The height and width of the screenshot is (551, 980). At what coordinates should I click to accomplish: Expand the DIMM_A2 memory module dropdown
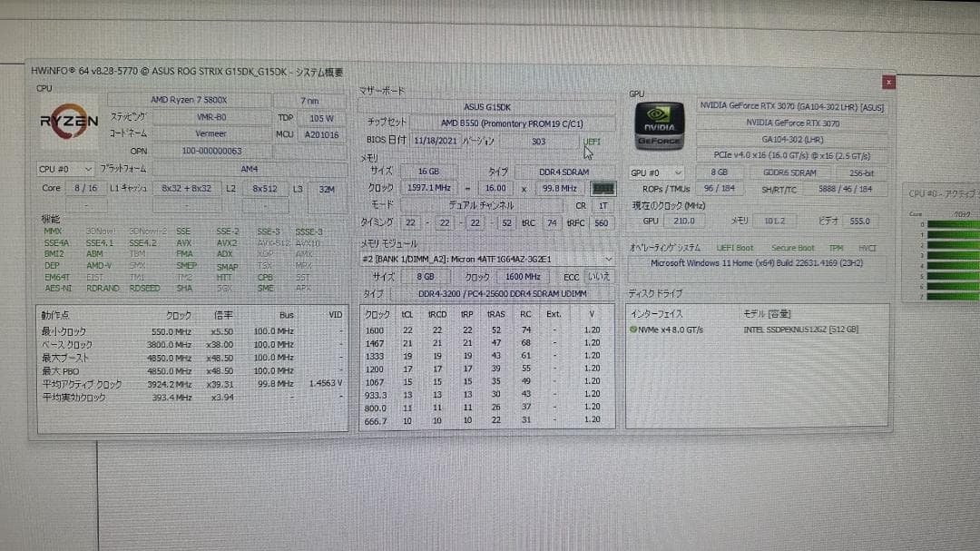(x=611, y=259)
